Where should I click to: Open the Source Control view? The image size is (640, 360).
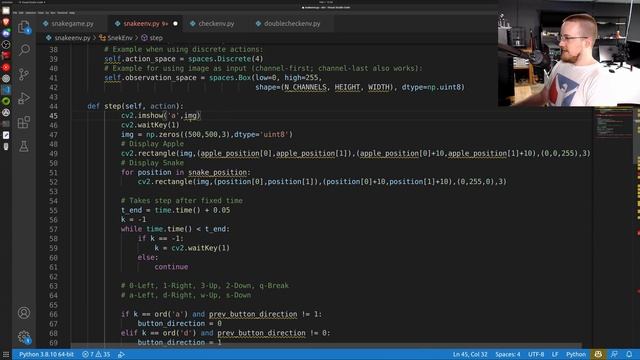point(24,74)
